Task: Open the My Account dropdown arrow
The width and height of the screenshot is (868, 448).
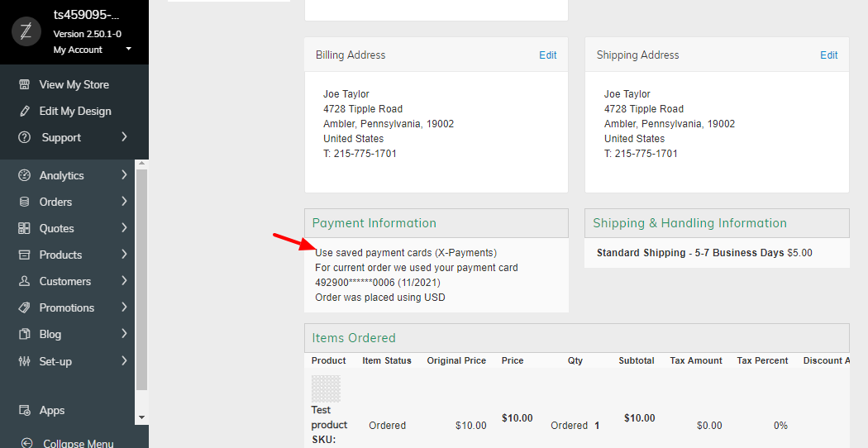Action: pyautogui.click(x=128, y=50)
